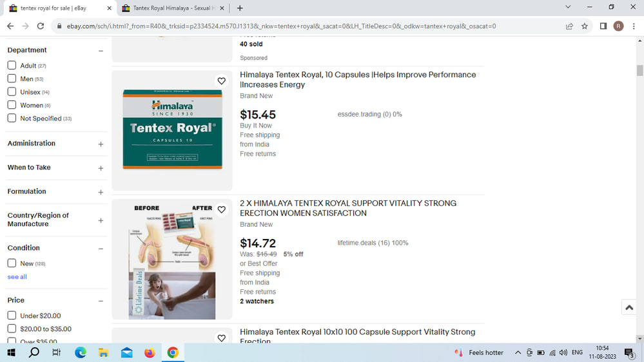Close the tentex royal eBay tab
The image size is (644, 362).
point(109,8)
